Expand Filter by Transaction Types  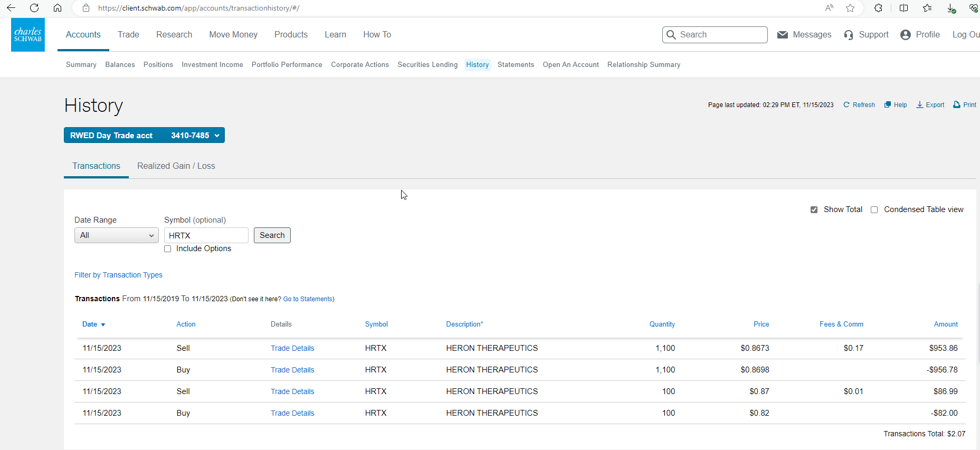(x=118, y=275)
